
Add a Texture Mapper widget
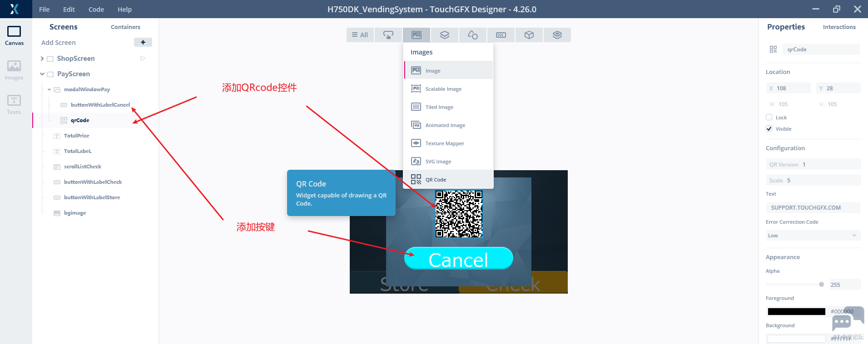click(448, 143)
